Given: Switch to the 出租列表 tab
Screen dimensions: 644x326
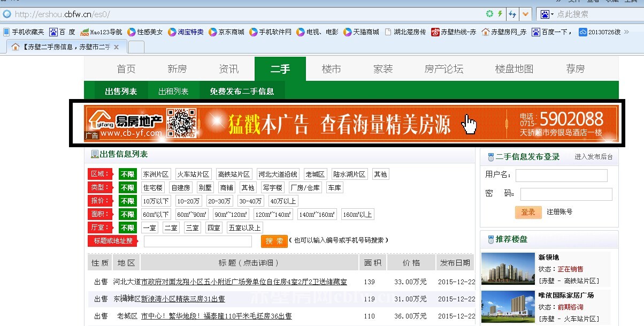Looking at the screenshot, I should 173,92.
